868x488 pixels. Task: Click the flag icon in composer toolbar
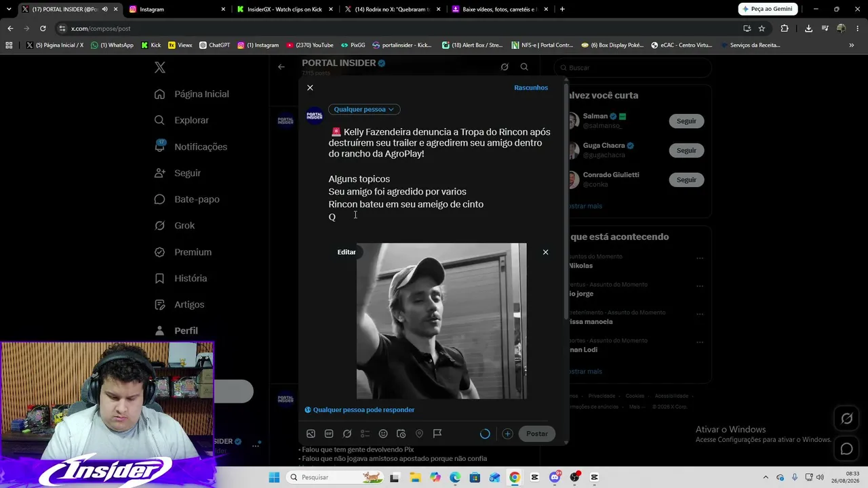coord(437,434)
